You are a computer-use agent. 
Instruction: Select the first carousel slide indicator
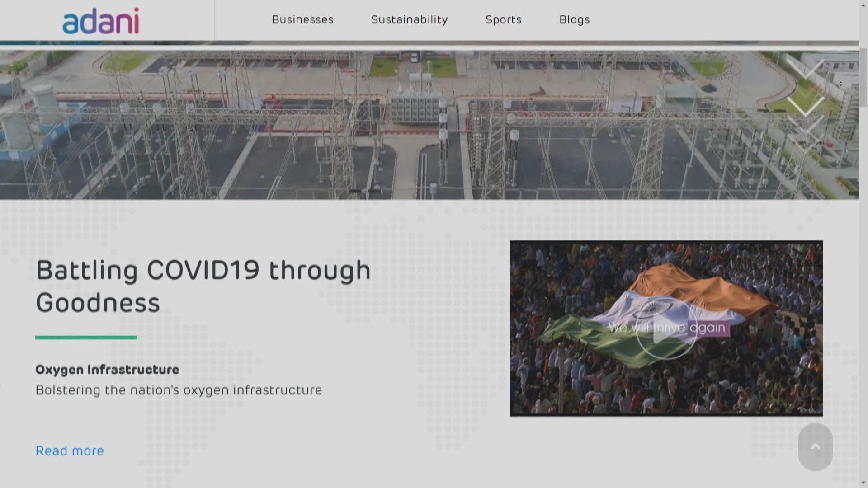pos(355,191)
